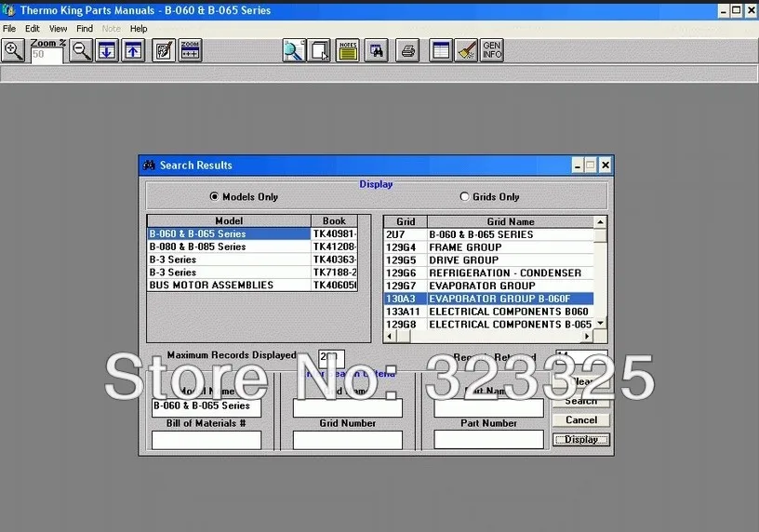Image resolution: width=759 pixels, height=532 pixels.
Task: Click the Bill of Materials # field
Action: 206,440
